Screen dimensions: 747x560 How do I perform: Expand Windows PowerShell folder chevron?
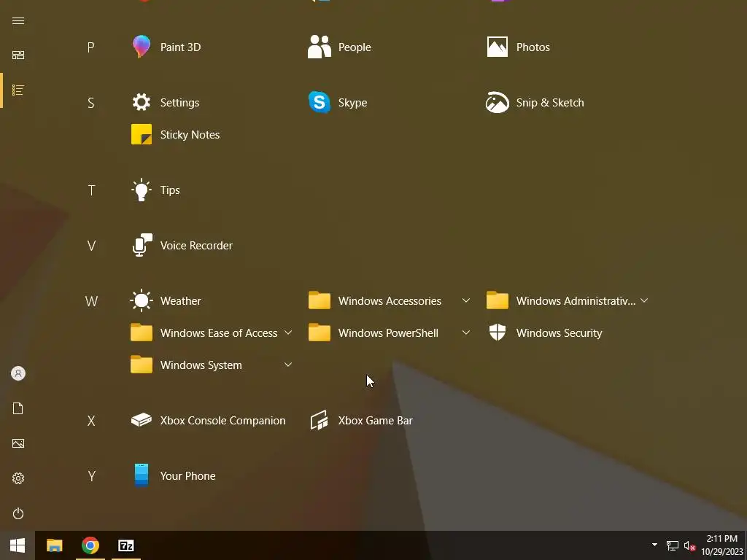[466, 332]
